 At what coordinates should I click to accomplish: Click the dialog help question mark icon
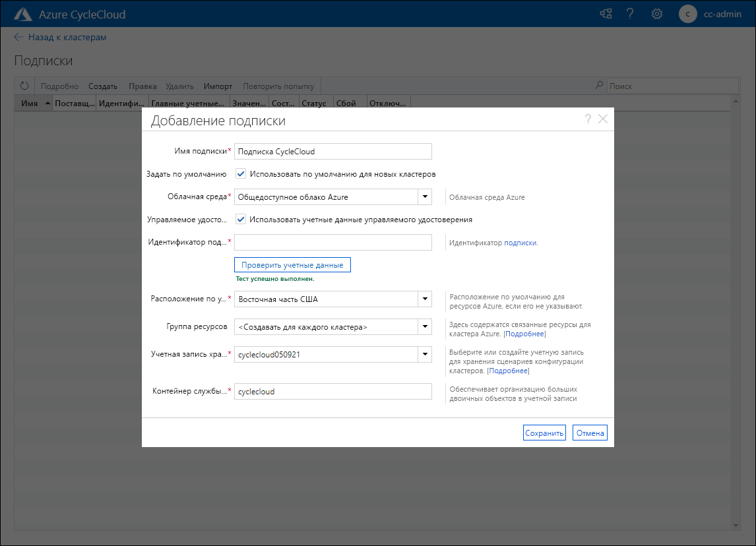[x=588, y=119]
